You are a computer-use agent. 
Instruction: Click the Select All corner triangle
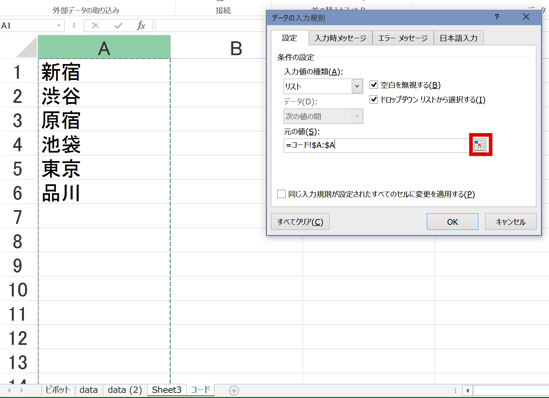pos(27,47)
